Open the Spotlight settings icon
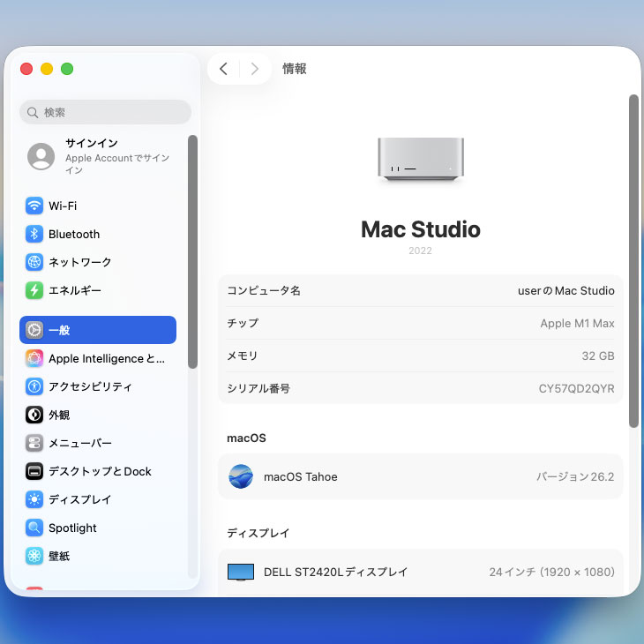 pos(34,528)
